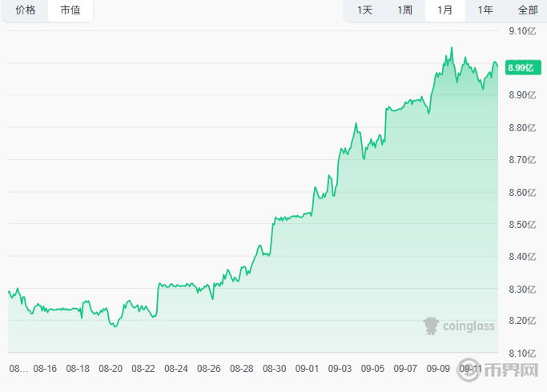Set time range to 1天
The width and height of the screenshot is (547, 392).
pyautogui.click(x=365, y=10)
